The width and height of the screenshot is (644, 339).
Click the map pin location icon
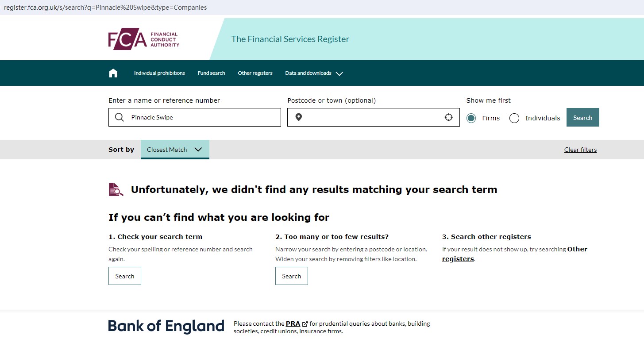(299, 117)
